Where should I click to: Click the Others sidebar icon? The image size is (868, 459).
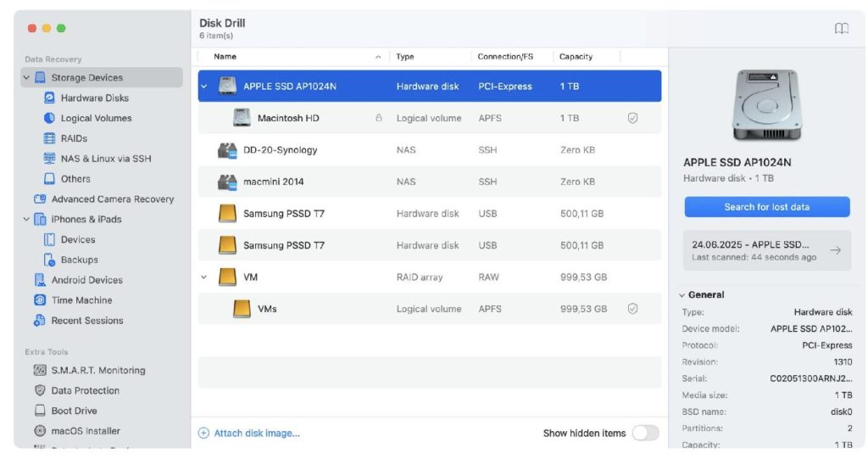click(x=49, y=178)
